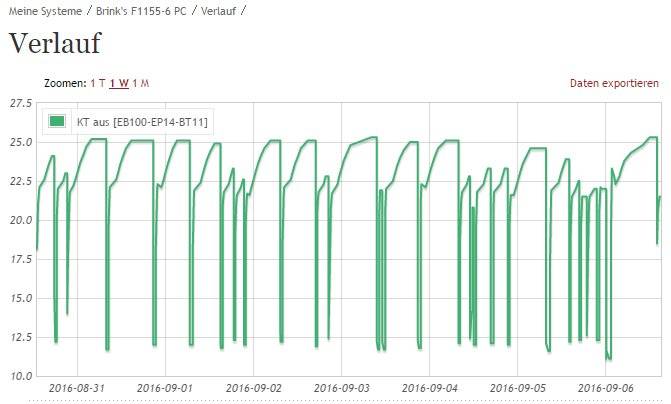The height and width of the screenshot is (404, 671).
Task: Click y-axis value 17.5
Action: (21, 259)
